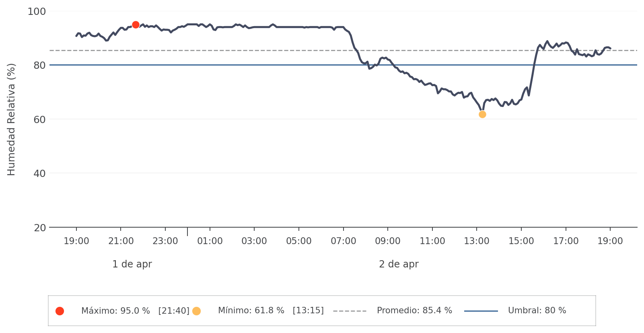Viewport: 644px width, 333px height.
Task: Click the 07:00 x-axis tick label
Action: (x=343, y=241)
